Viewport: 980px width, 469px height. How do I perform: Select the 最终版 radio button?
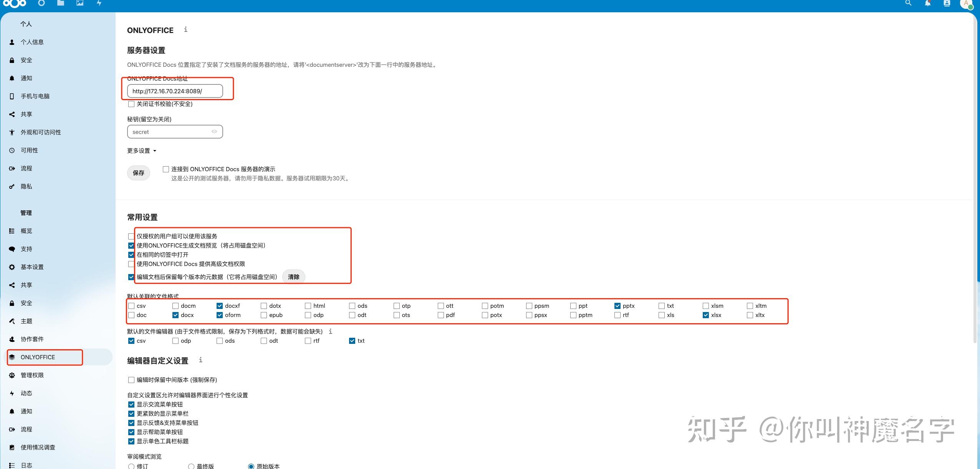tap(191, 466)
